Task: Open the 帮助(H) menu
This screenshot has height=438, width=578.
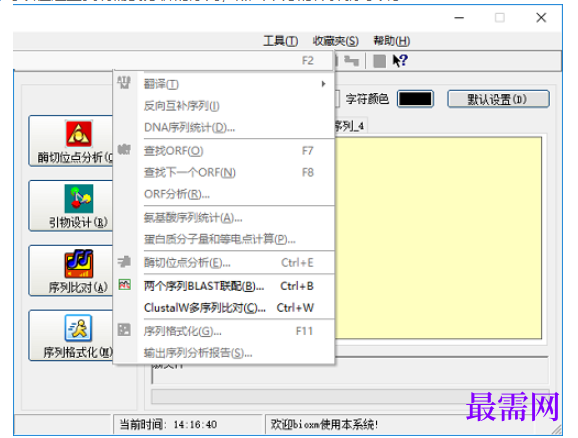Action: click(x=391, y=41)
